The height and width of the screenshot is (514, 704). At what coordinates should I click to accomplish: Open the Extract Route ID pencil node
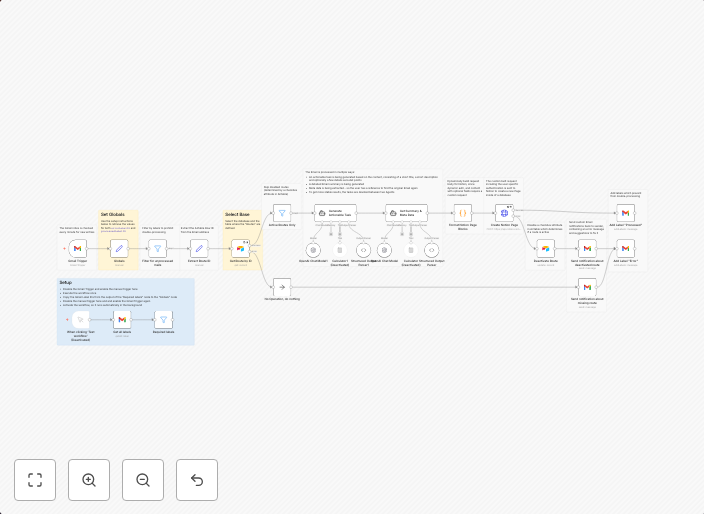pyautogui.click(x=199, y=248)
